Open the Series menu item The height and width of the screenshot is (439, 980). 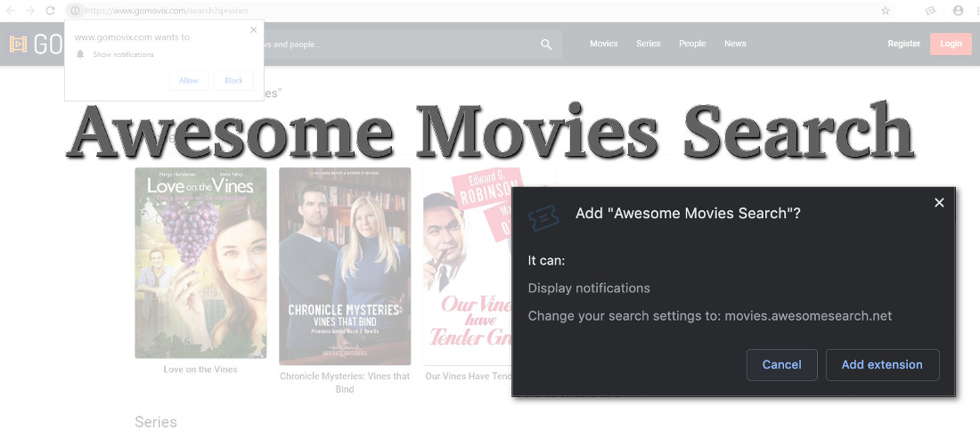pyautogui.click(x=648, y=44)
